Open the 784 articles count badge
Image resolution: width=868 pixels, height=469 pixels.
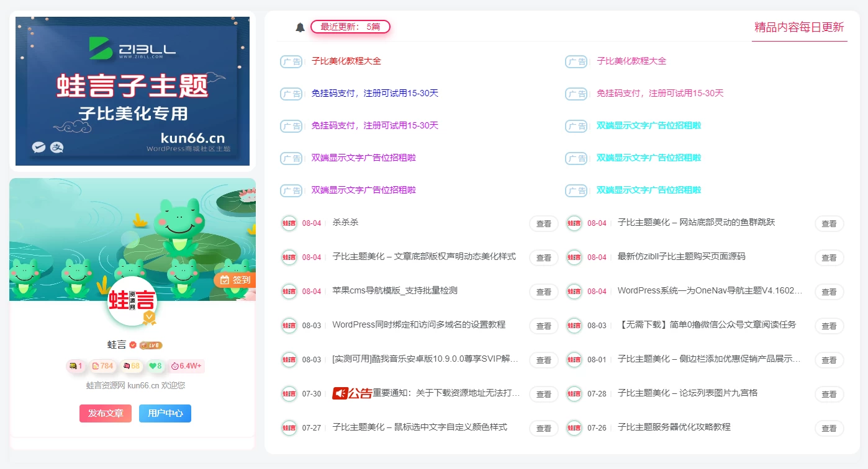[102, 366]
